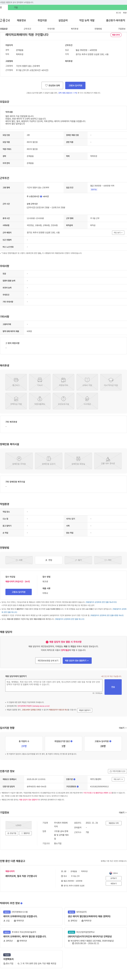The height and width of the screenshot is (980, 127).
Task: Select the 면접 screening method tile
Action: (49, 560)
